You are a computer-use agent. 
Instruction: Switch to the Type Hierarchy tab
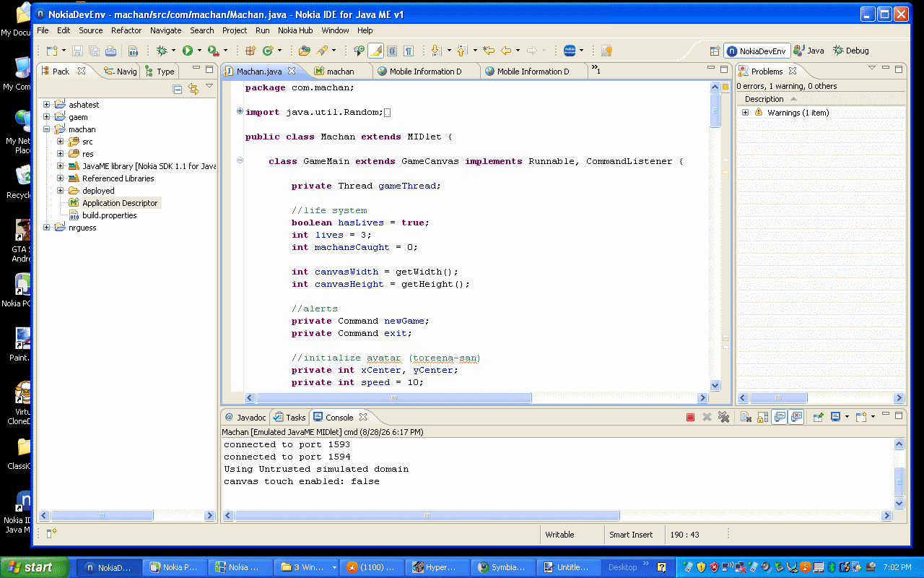click(x=160, y=71)
